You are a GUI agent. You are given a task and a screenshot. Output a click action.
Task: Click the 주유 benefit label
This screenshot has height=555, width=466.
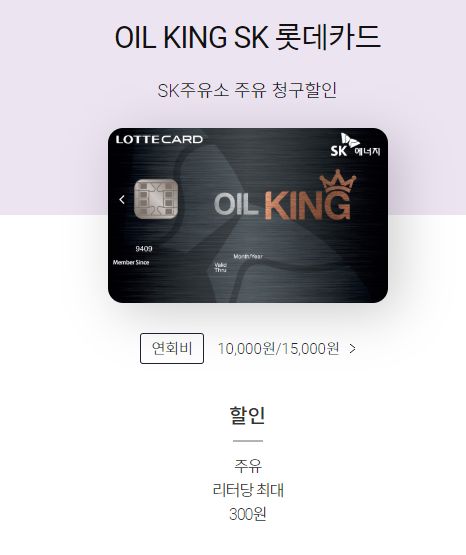pos(248,465)
